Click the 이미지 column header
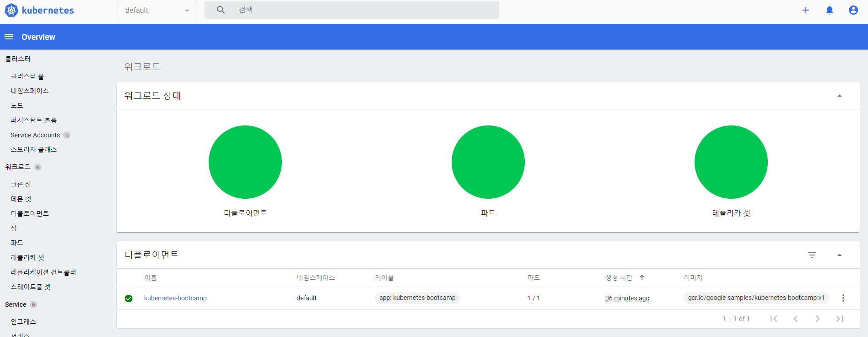 click(693, 277)
